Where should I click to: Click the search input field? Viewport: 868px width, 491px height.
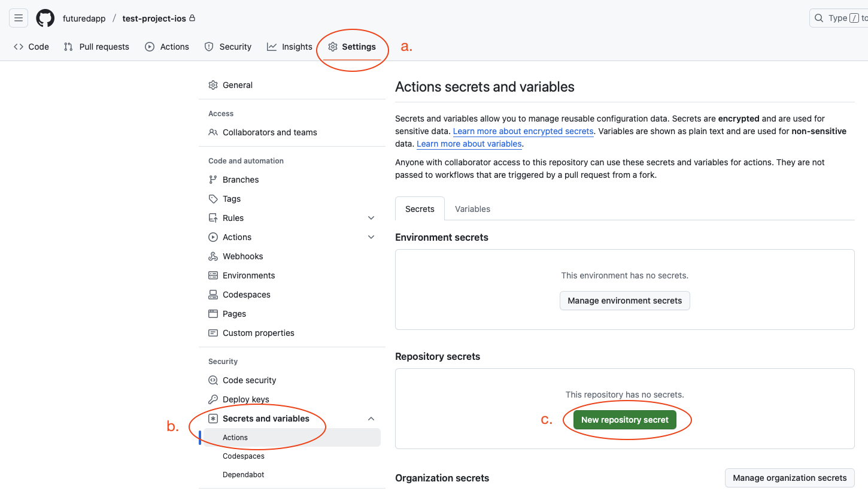coord(838,18)
